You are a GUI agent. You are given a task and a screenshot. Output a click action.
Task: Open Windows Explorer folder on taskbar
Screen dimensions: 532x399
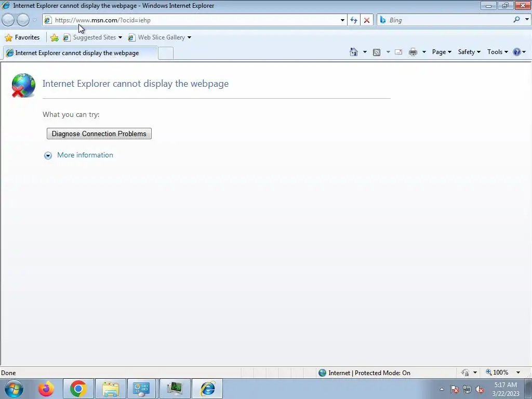[111, 389]
